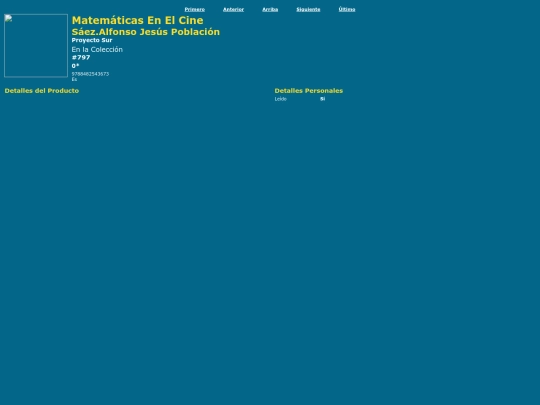The image size is (540, 405).
Task: Click the rating value 0*
Action: coord(75,66)
